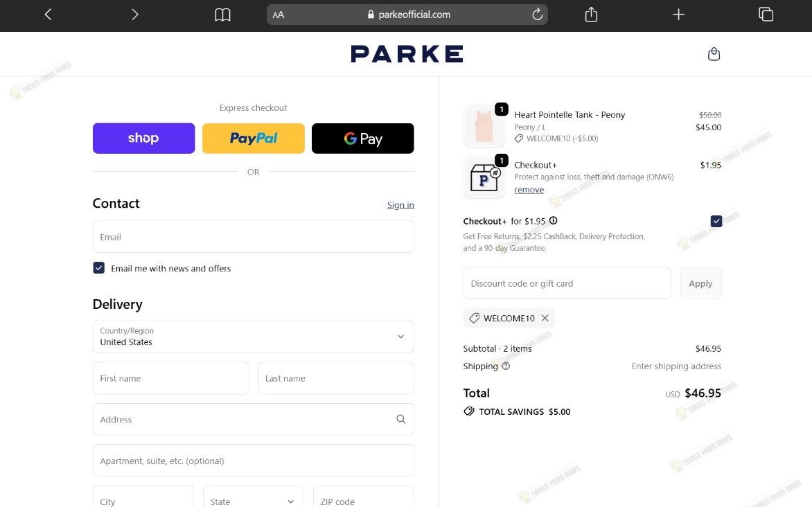The width and height of the screenshot is (812, 507).
Task: Focus the Email input field
Action: [254, 237]
